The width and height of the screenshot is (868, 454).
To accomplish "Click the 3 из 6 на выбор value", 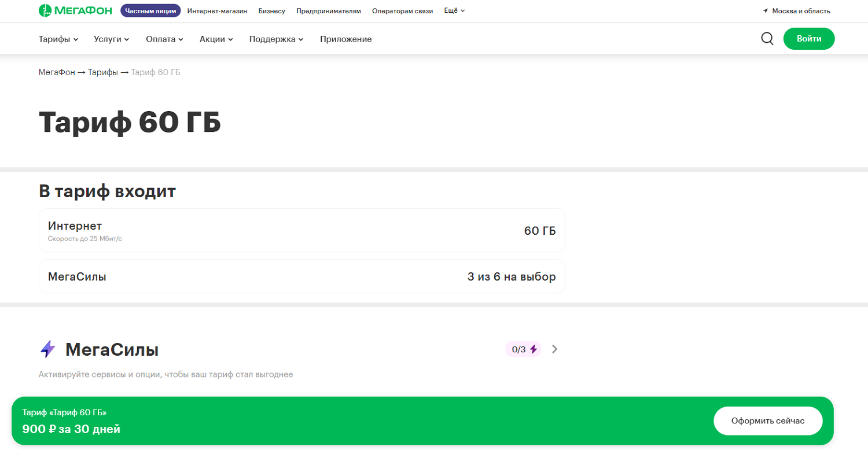I will pyautogui.click(x=512, y=276).
